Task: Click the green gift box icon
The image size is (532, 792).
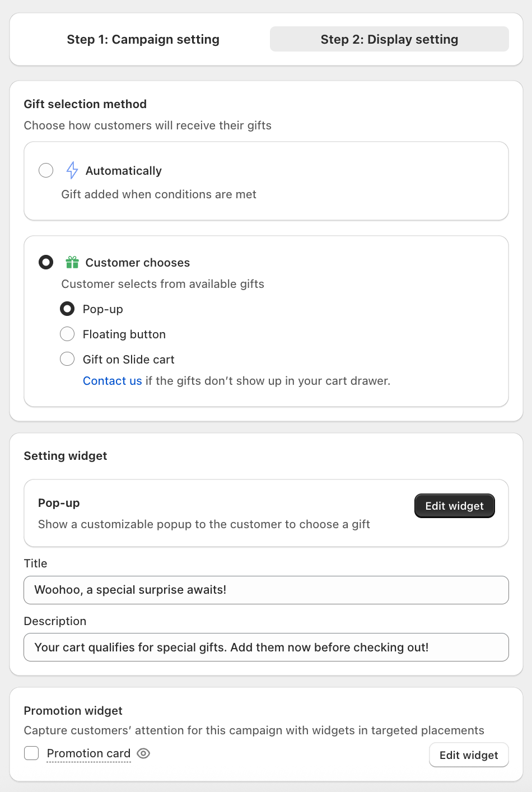Action: (72, 262)
